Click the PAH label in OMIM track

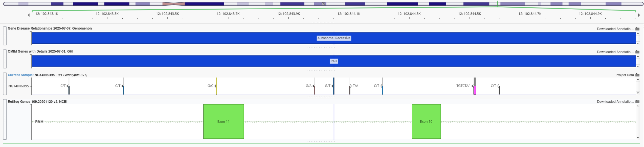[334, 61]
